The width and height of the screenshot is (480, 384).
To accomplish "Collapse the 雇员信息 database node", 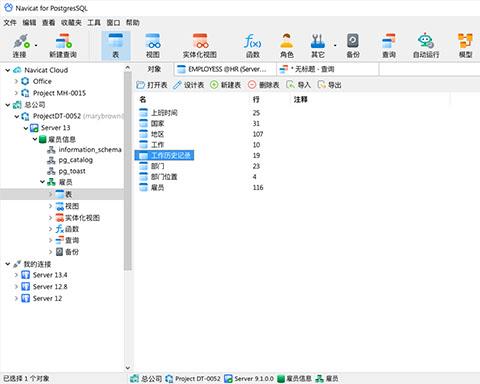I will (35, 139).
